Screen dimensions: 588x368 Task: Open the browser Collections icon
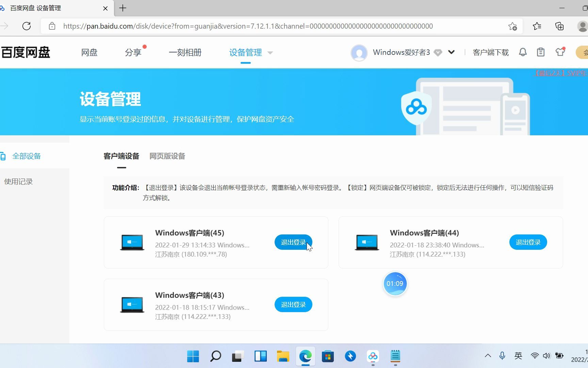[559, 26]
